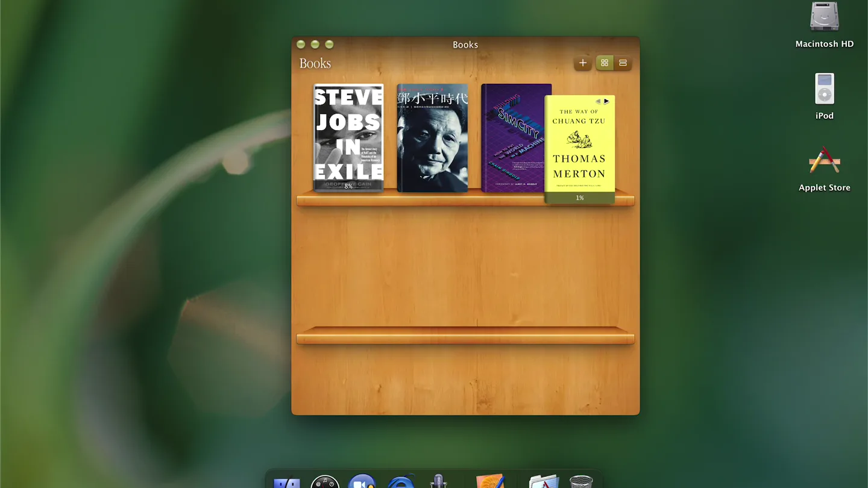Click the 8% progress label on Steve Jobs book
The image size is (868, 488).
click(x=348, y=187)
